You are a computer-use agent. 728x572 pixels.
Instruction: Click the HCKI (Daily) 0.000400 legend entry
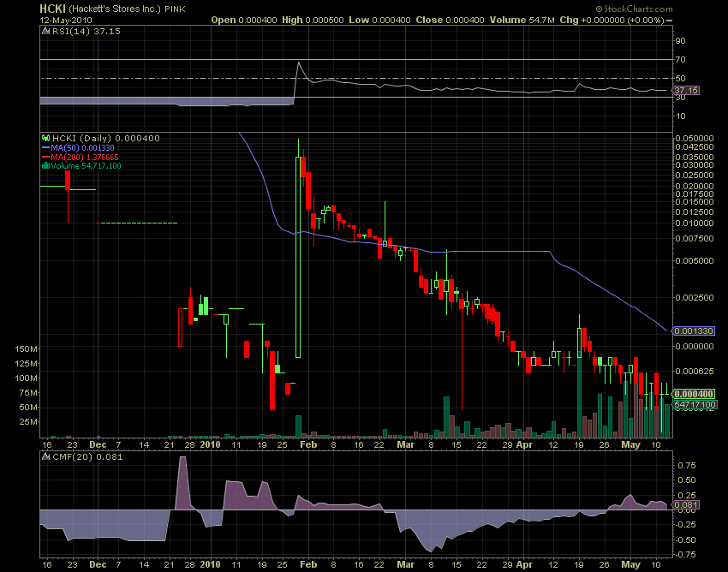tap(106, 138)
